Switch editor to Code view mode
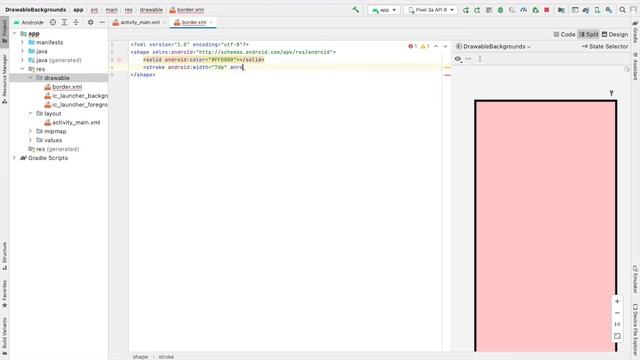 click(564, 35)
